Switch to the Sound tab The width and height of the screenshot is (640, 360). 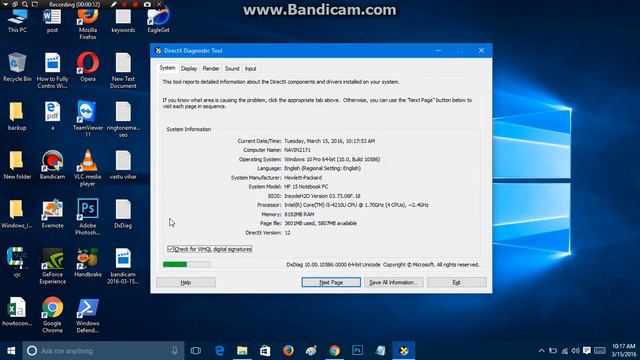232,69
